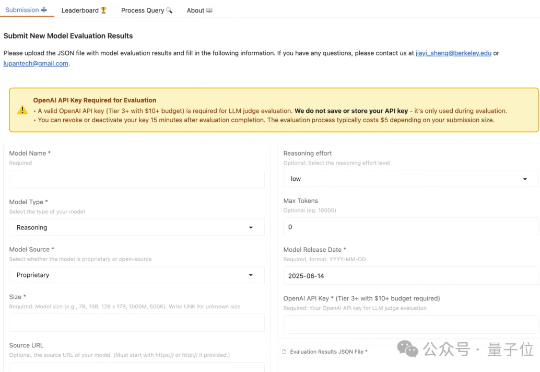
Task: Click the Model Release Date label
Action: click(314, 249)
